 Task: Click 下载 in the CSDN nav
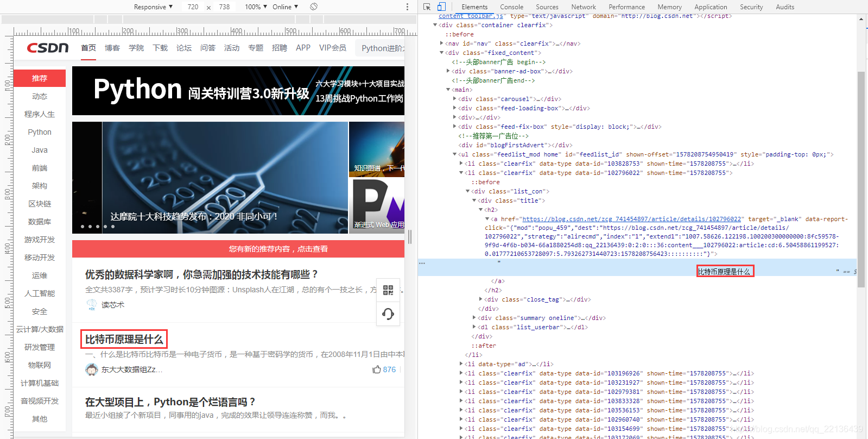point(160,48)
